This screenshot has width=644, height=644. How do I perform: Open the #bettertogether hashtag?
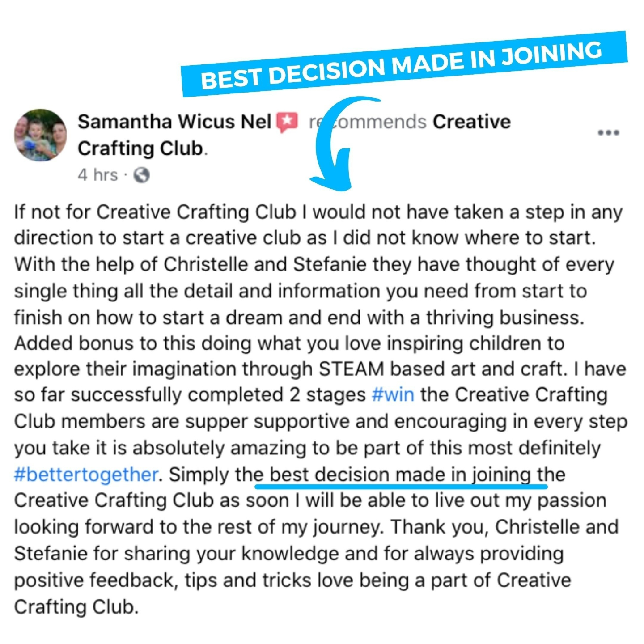pos(86,475)
